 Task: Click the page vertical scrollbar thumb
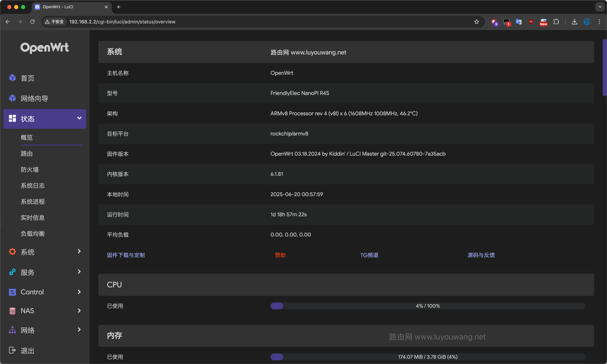604,68
